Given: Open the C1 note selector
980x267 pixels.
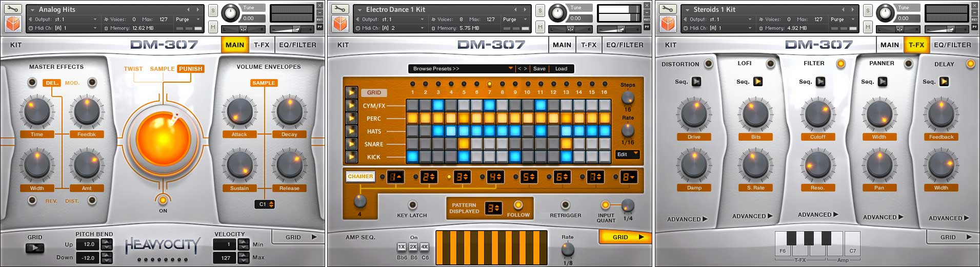Looking at the screenshot, I should 265,204.
